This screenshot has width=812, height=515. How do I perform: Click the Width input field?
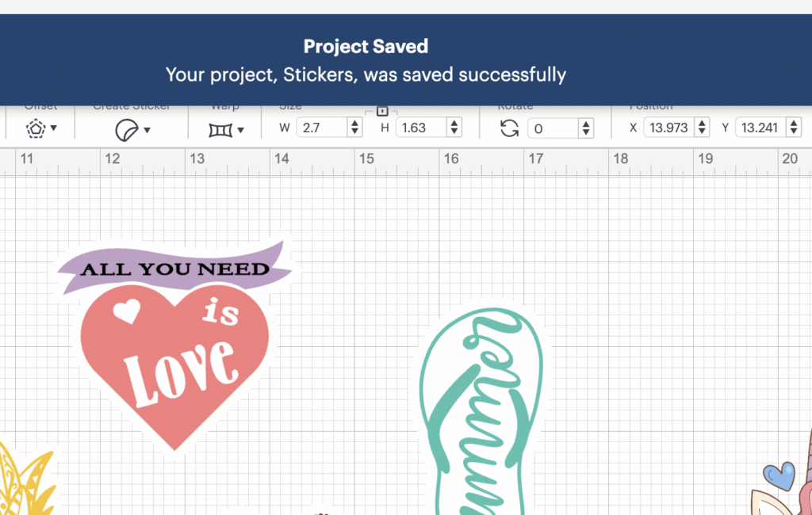tap(322, 128)
